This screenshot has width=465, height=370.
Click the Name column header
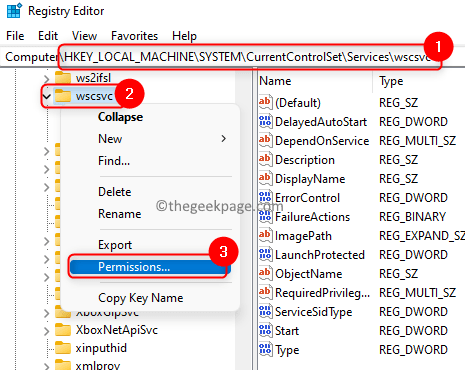275,81
